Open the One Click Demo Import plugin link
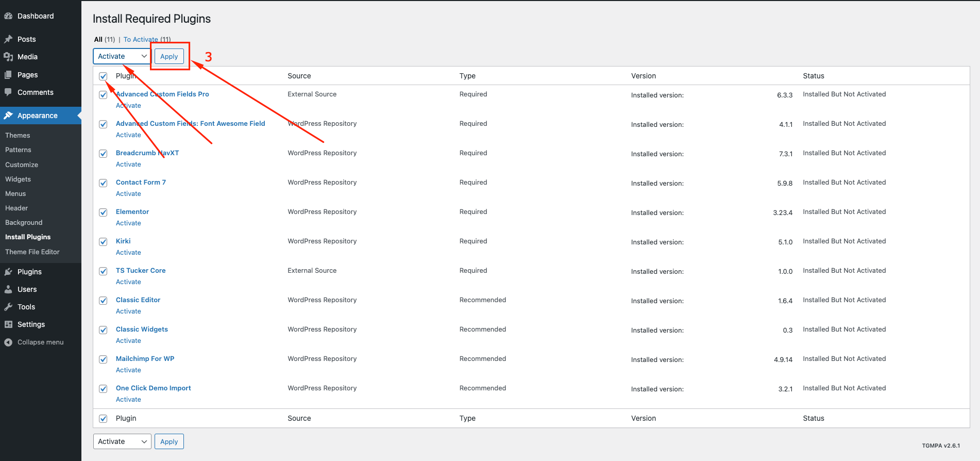 pos(153,388)
